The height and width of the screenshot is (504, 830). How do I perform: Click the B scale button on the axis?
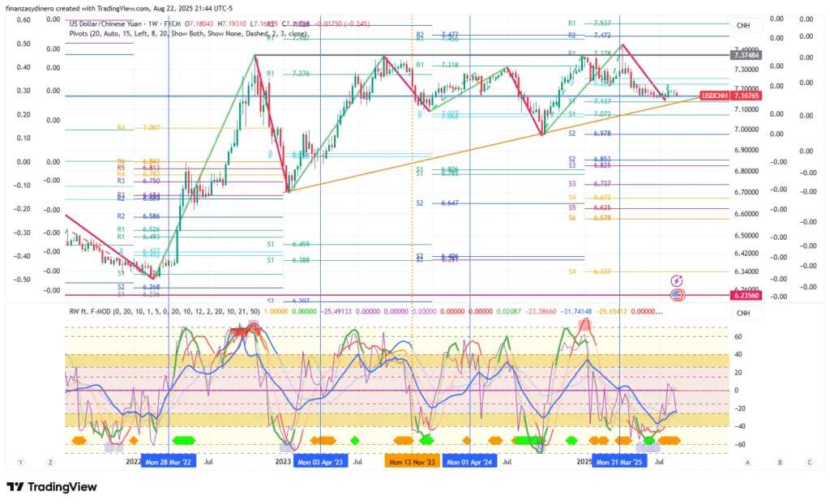pyautogui.click(x=780, y=462)
